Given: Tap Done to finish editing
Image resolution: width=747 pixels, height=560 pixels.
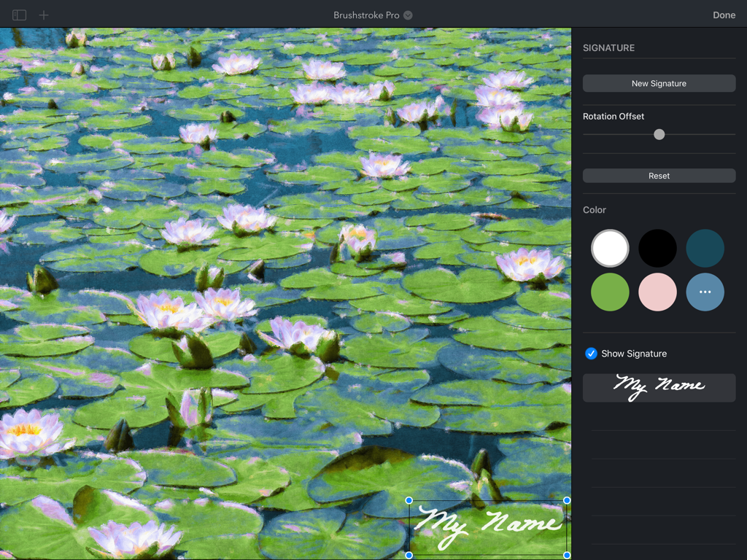Looking at the screenshot, I should coord(724,15).
